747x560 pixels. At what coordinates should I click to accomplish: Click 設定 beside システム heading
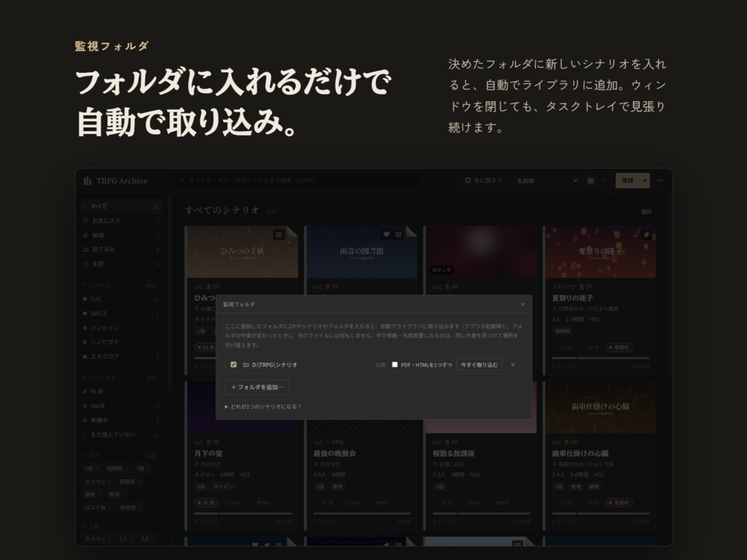[151, 285]
